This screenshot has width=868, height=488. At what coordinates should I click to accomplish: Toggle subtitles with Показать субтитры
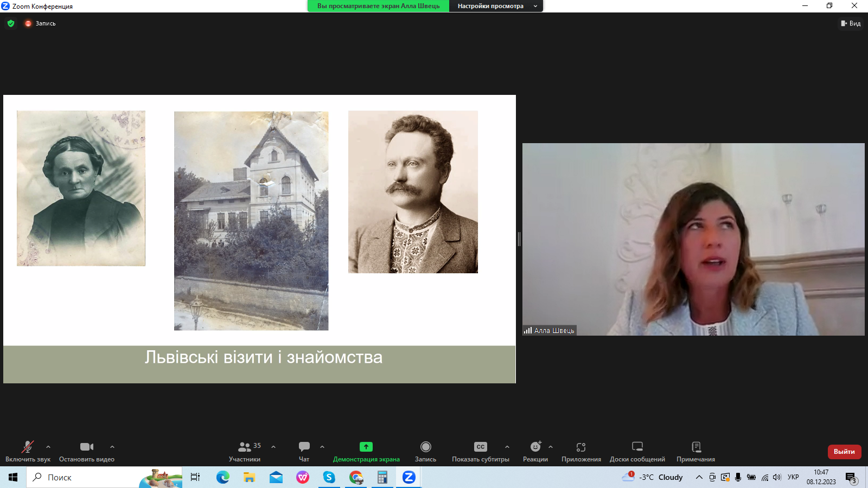481,447
